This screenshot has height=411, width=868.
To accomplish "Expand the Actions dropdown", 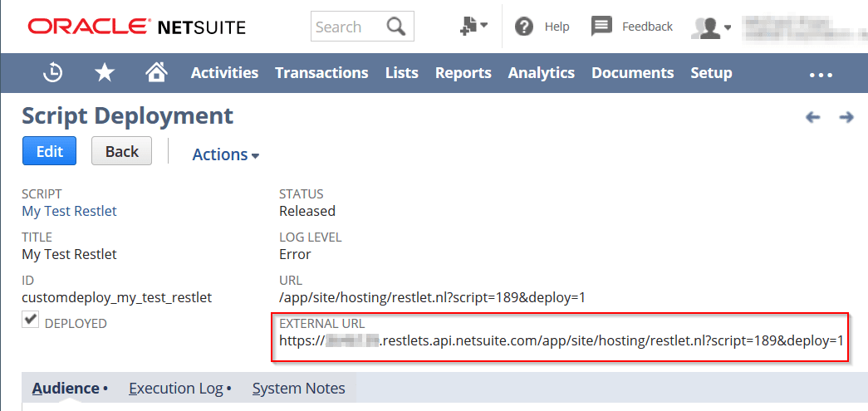I will click(x=226, y=154).
